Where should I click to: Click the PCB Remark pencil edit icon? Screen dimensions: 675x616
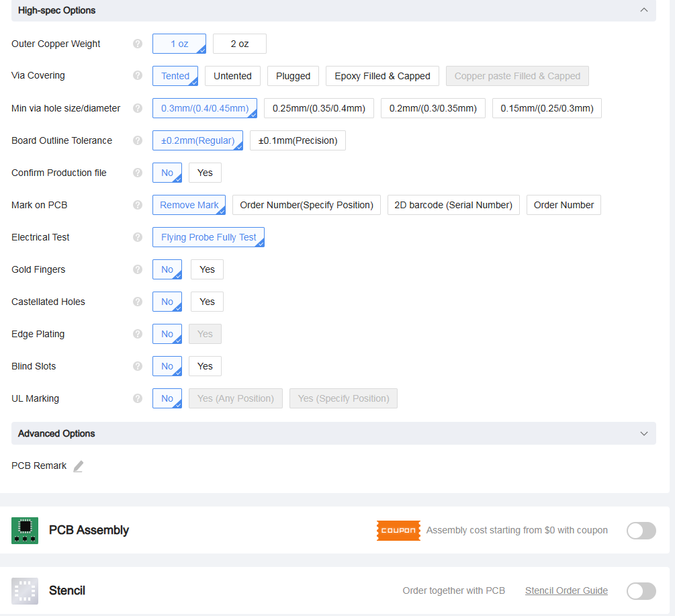(x=78, y=466)
